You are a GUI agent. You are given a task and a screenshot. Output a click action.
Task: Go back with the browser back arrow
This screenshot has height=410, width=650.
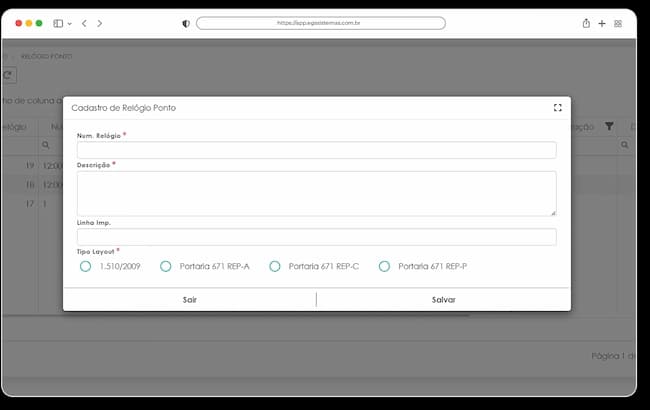pos(84,23)
